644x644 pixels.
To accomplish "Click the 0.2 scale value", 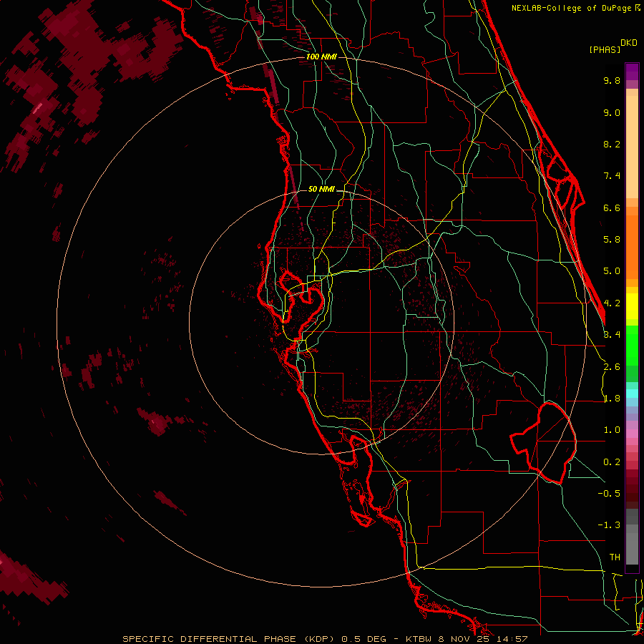I will point(612,462).
